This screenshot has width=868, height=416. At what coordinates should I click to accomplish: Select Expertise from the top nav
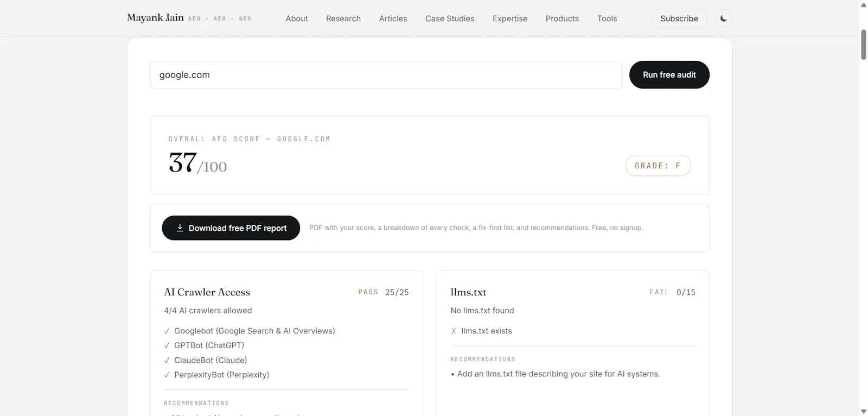tap(510, 18)
